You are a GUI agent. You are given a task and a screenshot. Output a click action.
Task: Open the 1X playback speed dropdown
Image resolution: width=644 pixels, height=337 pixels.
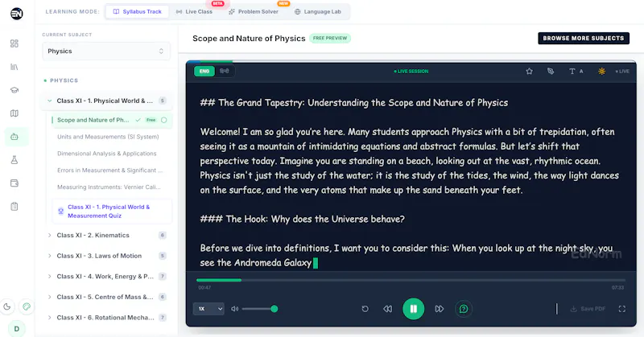point(208,309)
